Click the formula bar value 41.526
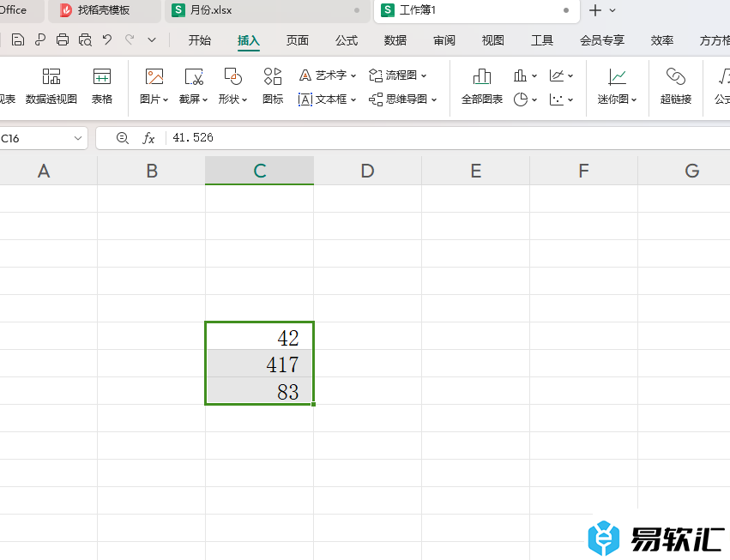Image resolution: width=730 pixels, height=560 pixels. point(193,138)
